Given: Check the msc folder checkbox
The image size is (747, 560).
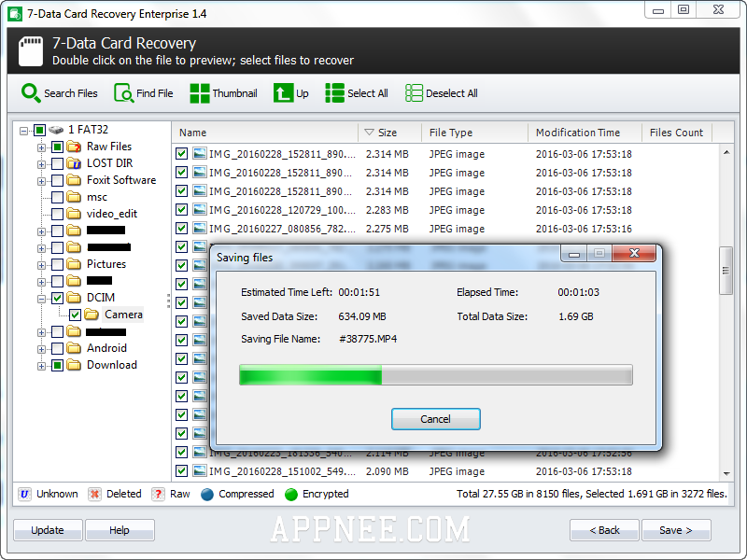Looking at the screenshot, I should point(57,197).
